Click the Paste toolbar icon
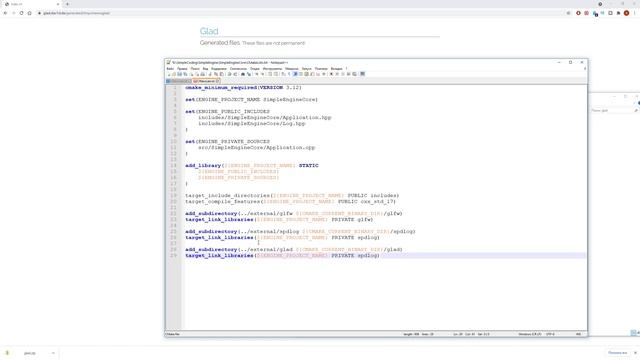The height and width of the screenshot is (360, 640). (222, 74)
